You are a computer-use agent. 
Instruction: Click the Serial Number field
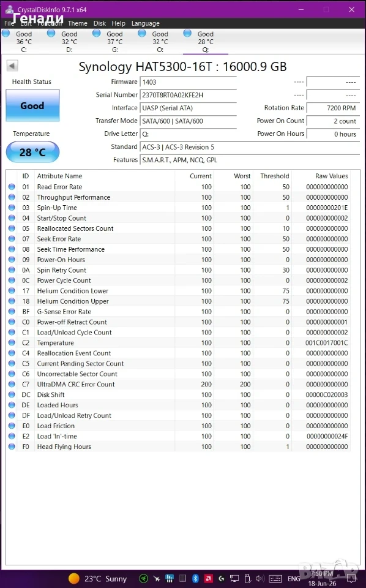(x=189, y=95)
